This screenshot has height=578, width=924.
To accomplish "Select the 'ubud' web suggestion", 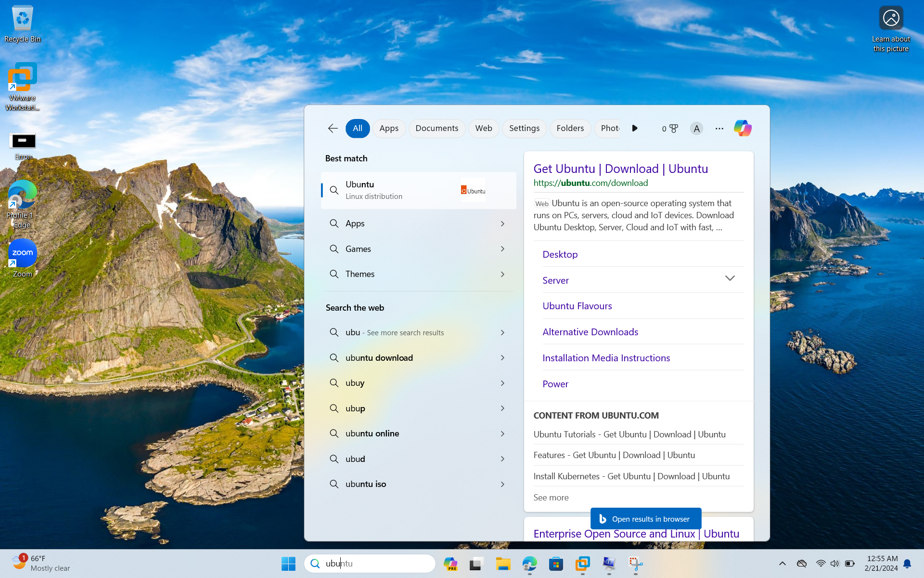I will [x=418, y=459].
